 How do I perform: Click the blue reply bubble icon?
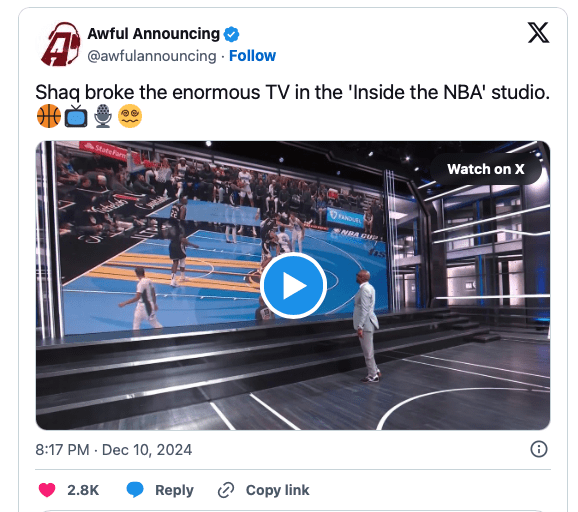(135, 490)
